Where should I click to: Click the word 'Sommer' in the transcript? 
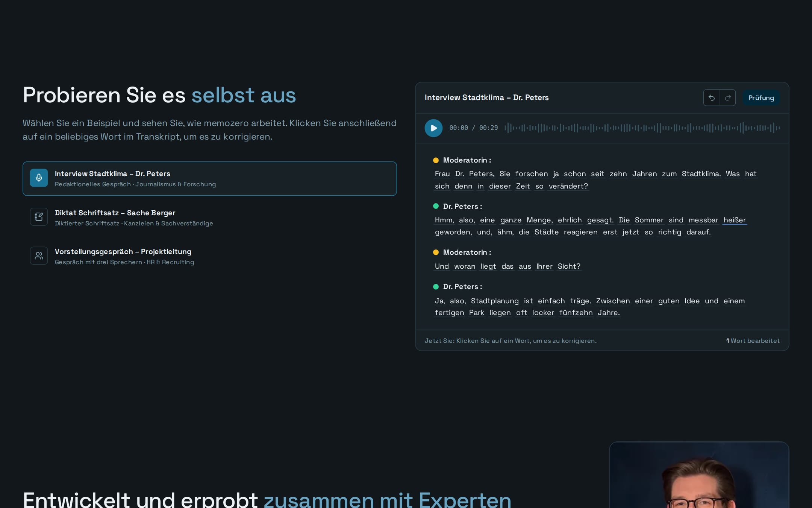(x=649, y=220)
